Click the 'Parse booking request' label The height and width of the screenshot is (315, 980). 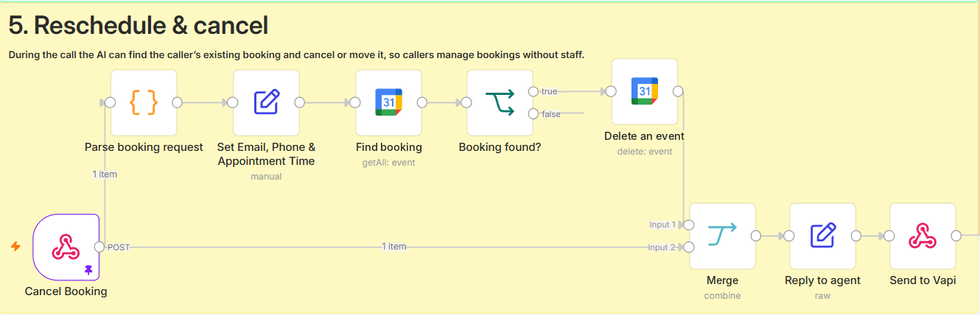pos(144,147)
